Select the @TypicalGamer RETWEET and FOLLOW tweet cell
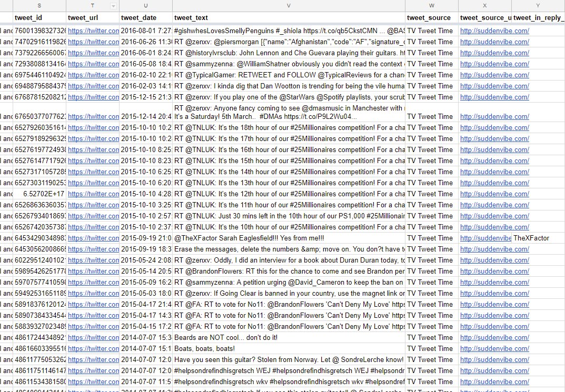Viewport: 565px width, 392px height. tap(289, 75)
